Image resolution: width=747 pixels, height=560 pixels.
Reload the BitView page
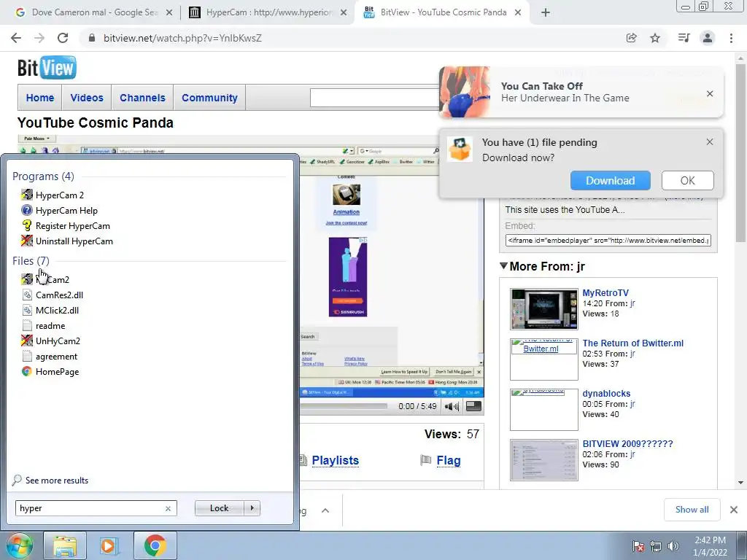[x=63, y=38]
